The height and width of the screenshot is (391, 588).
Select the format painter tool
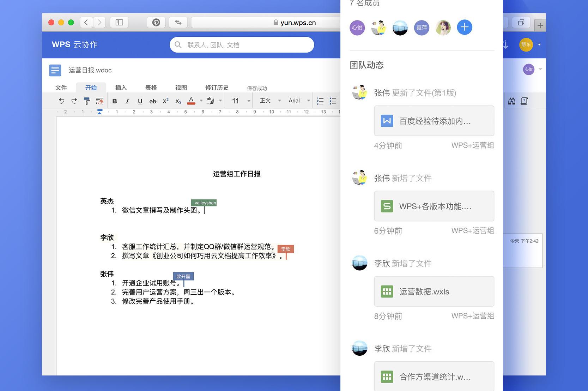pos(87,101)
